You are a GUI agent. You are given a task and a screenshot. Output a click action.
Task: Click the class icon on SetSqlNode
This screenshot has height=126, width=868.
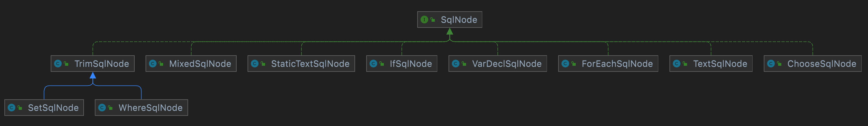click(x=11, y=107)
